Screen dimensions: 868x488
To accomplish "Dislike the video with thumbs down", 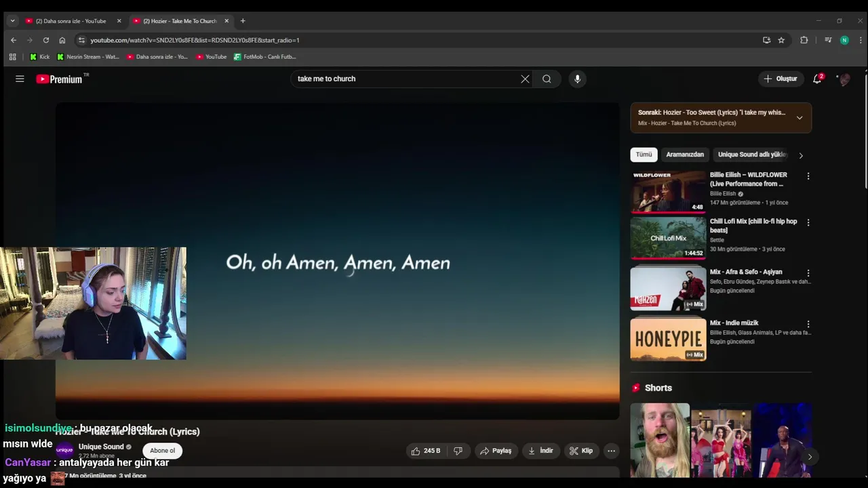I will click(x=458, y=451).
